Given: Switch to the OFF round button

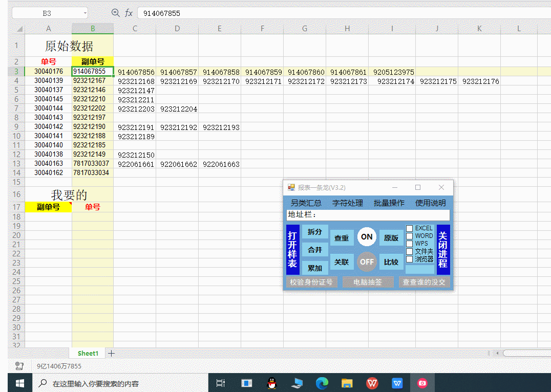Looking at the screenshot, I should tap(367, 262).
